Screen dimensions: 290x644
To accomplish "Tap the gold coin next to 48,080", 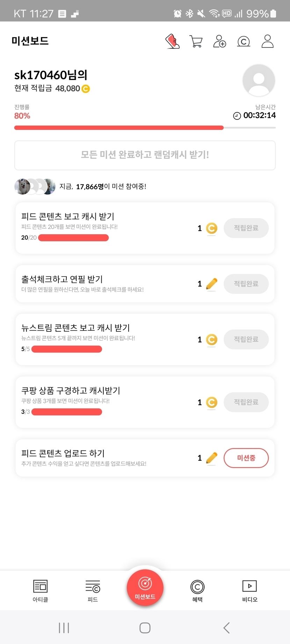I will point(86,89).
